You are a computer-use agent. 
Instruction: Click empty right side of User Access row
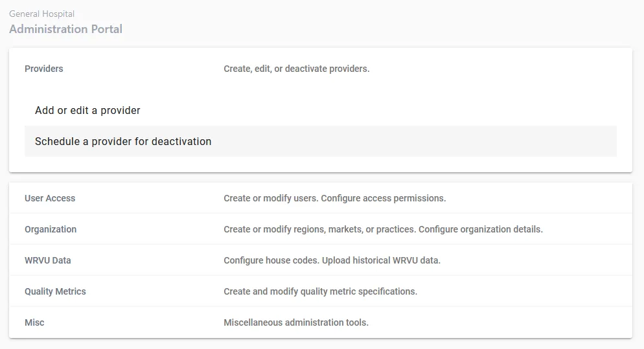pyautogui.click(x=551, y=198)
